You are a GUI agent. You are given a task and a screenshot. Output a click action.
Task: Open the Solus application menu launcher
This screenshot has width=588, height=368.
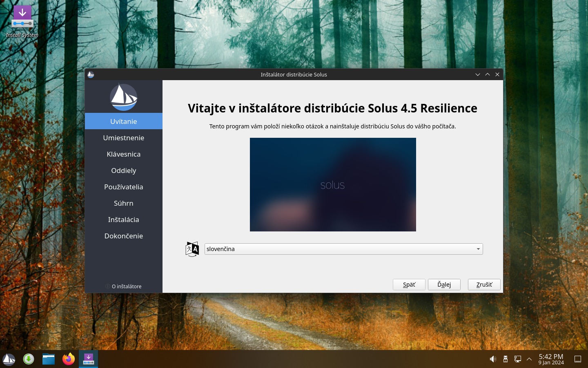click(9, 359)
